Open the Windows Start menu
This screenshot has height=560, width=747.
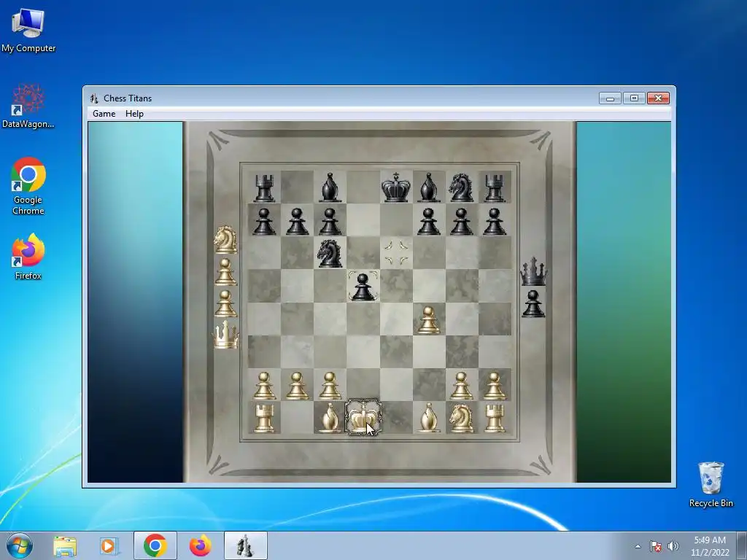20,545
